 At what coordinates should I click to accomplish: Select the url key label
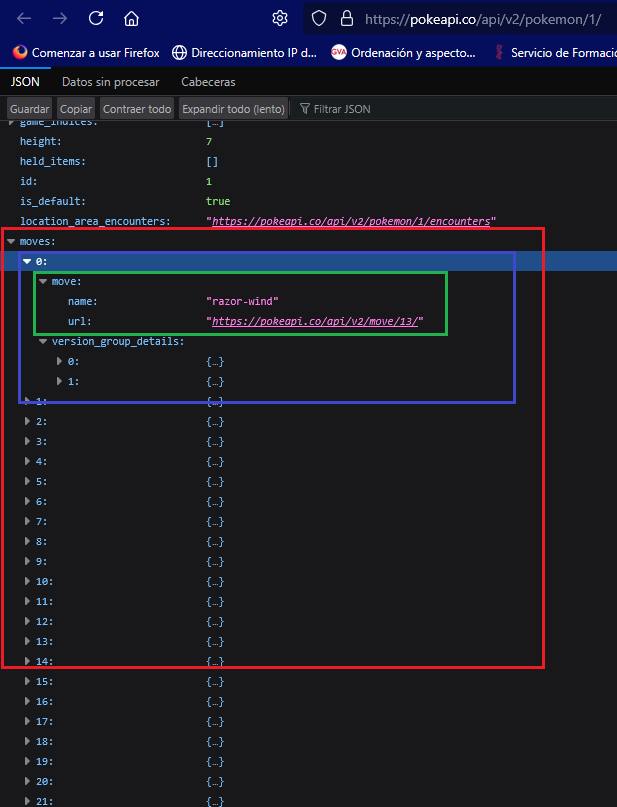point(80,322)
